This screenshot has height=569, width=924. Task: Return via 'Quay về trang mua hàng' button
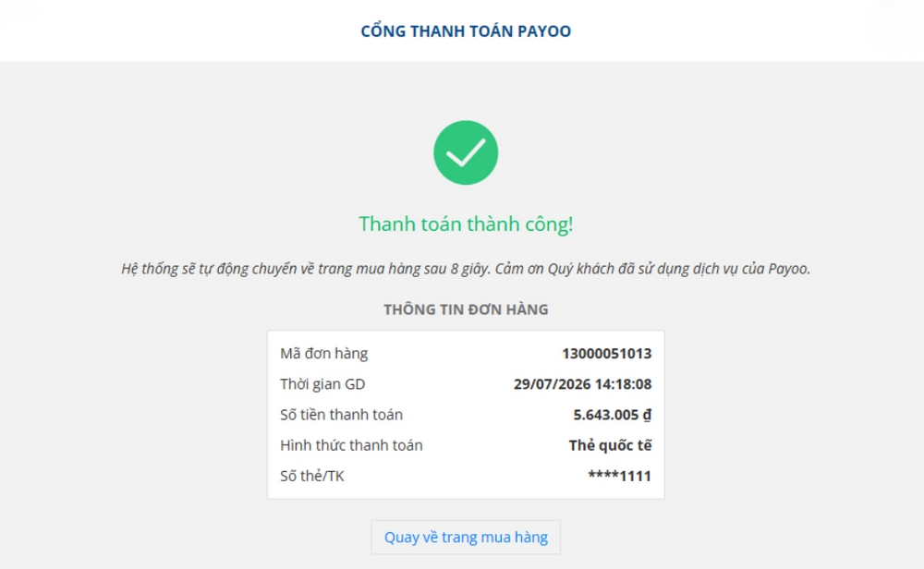coord(466,538)
